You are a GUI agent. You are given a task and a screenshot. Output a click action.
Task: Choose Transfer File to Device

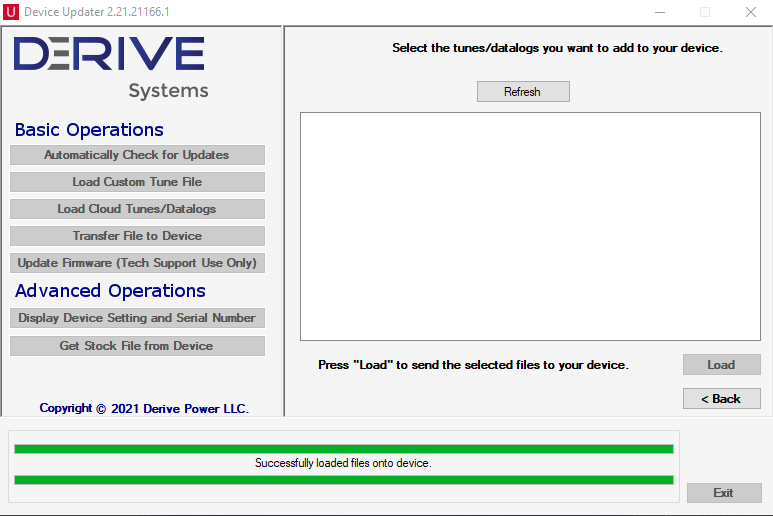pos(137,236)
